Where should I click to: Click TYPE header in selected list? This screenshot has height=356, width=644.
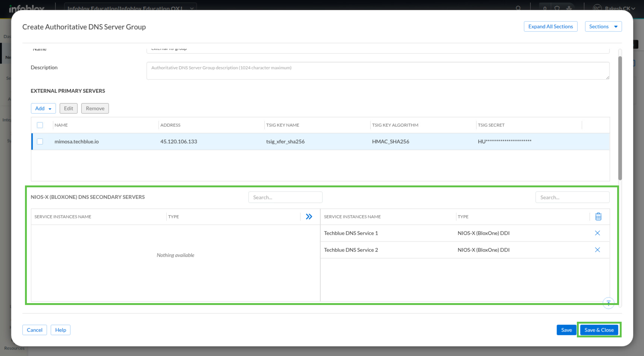pyautogui.click(x=463, y=217)
